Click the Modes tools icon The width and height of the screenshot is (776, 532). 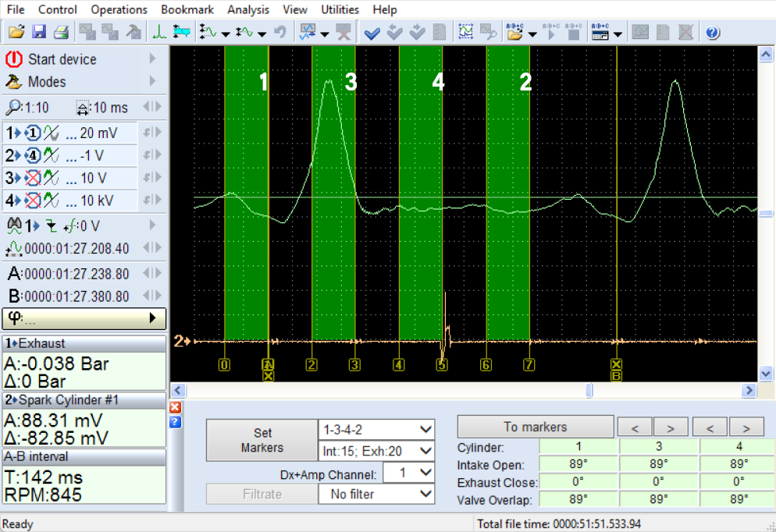[x=14, y=82]
